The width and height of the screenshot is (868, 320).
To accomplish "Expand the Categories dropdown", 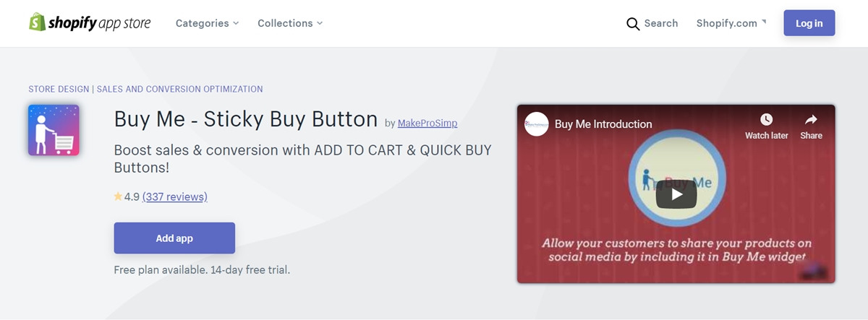I will [207, 23].
